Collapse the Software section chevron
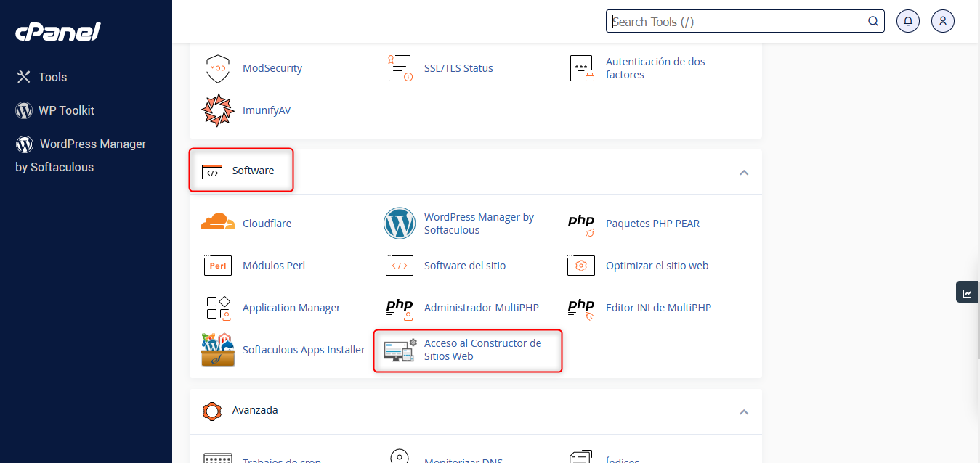Image resolution: width=980 pixels, height=463 pixels. point(743,173)
